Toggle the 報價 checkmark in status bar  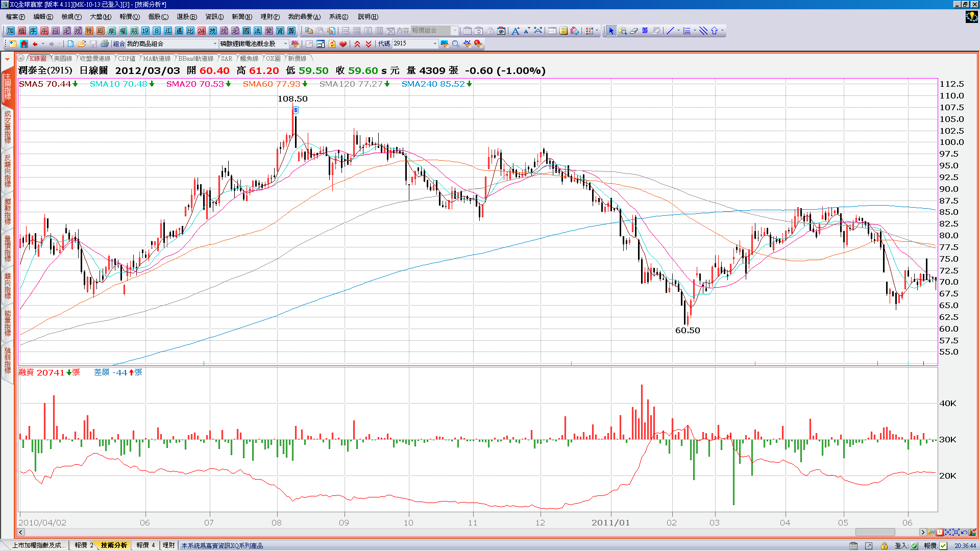(x=944, y=545)
